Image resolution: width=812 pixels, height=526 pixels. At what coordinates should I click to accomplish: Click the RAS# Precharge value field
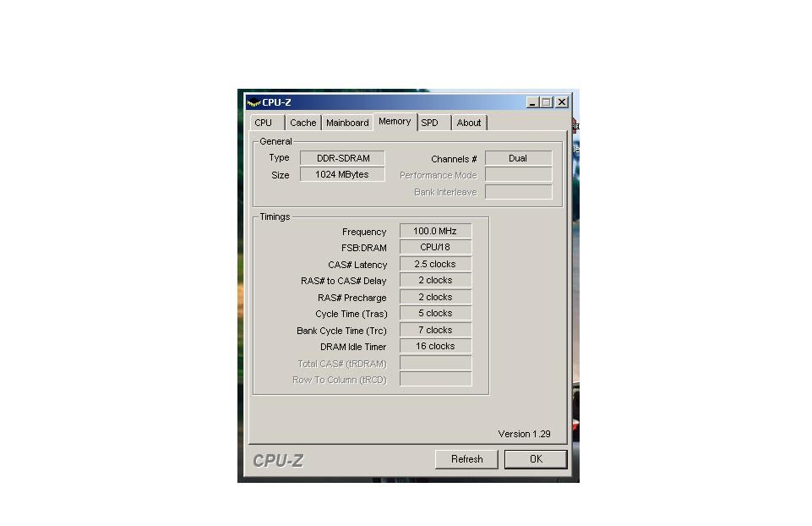(435, 297)
